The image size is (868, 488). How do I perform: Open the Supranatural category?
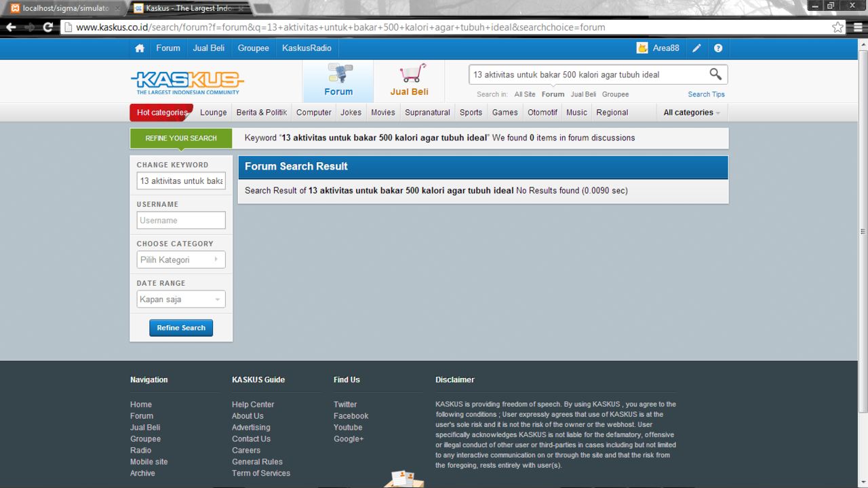point(427,113)
